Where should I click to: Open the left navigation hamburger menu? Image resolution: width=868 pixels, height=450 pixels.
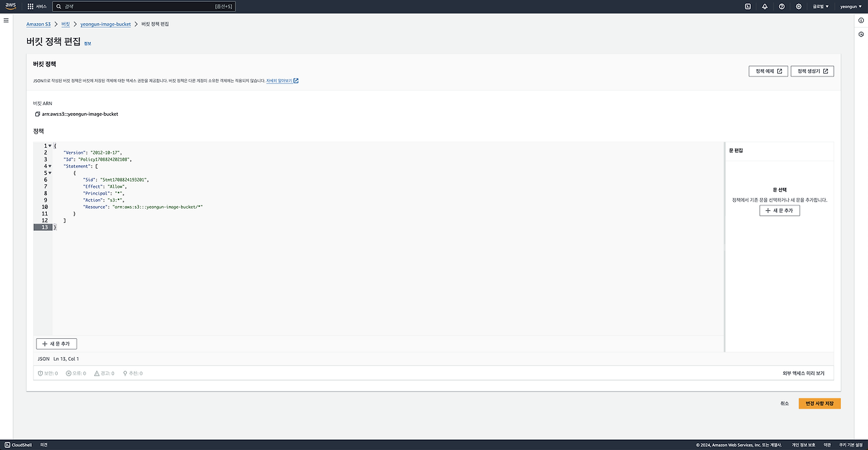(x=6, y=20)
